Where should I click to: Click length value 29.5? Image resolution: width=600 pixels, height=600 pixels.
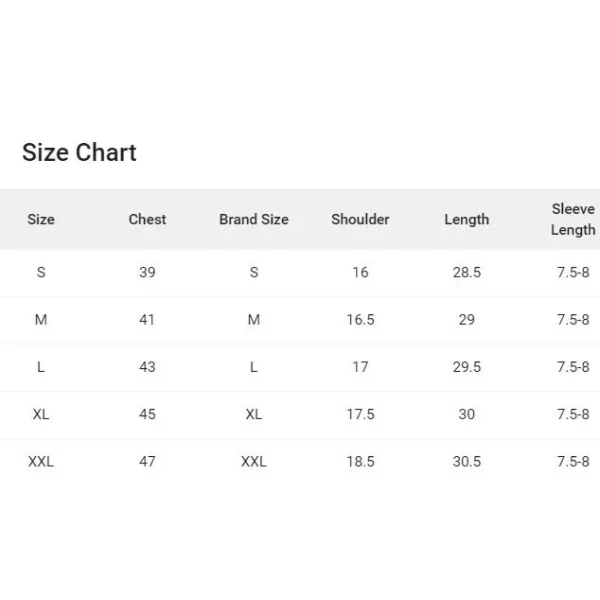click(x=466, y=367)
